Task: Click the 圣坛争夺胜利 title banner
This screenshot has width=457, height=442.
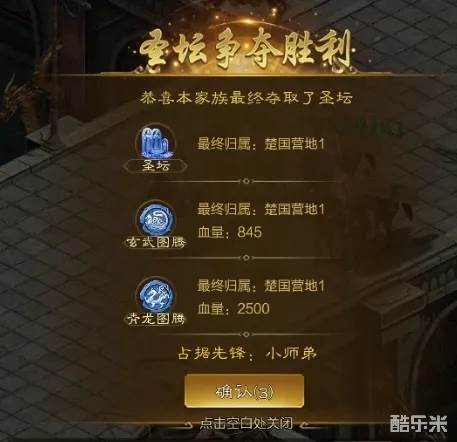Action: 246,49
